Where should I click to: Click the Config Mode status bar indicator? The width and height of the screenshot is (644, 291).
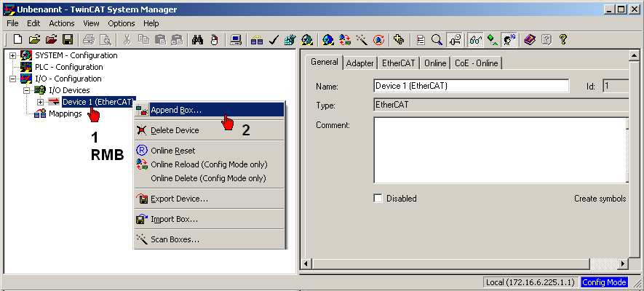(604, 282)
